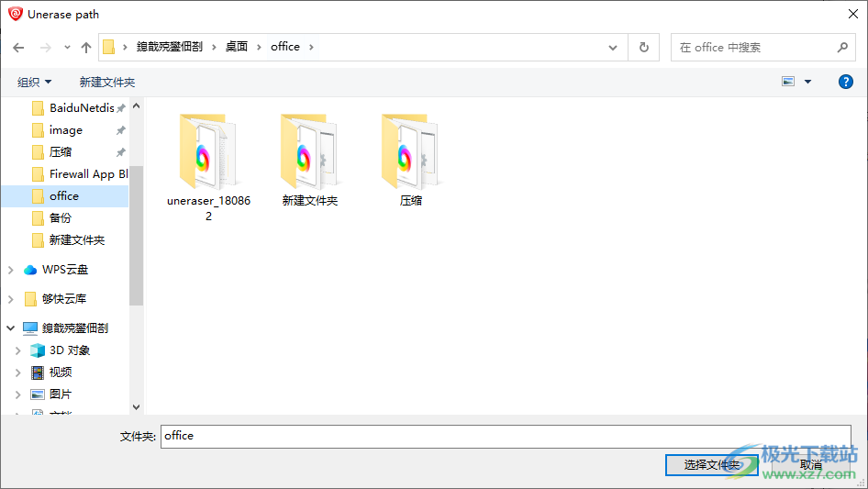Collapse the This PC computer node
The height and width of the screenshot is (489, 868).
point(10,328)
